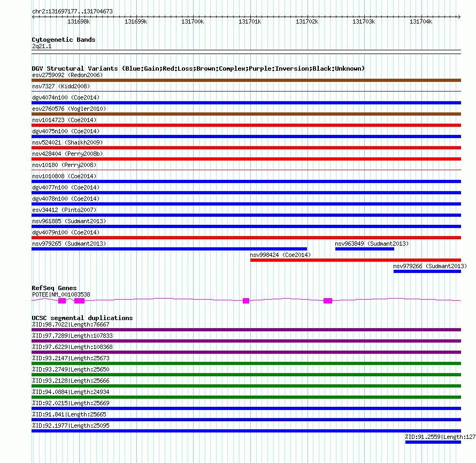This screenshot has height=463, width=476.
Task: Open variant dgv4075n100 (Coe2014) label
Action: [66, 131]
